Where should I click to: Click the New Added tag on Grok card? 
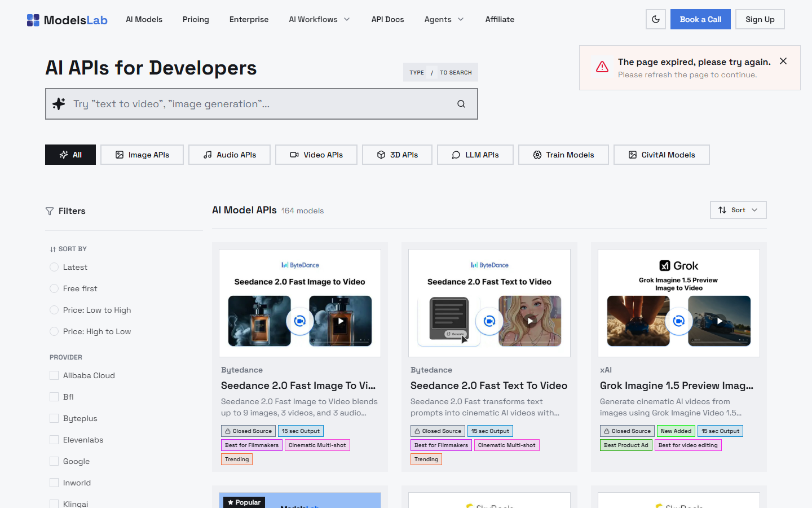(676, 431)
